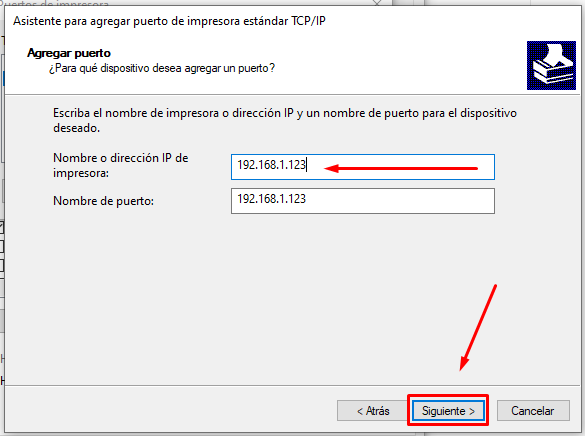Close the background Puertos de impresora window

tap(377, 3)
